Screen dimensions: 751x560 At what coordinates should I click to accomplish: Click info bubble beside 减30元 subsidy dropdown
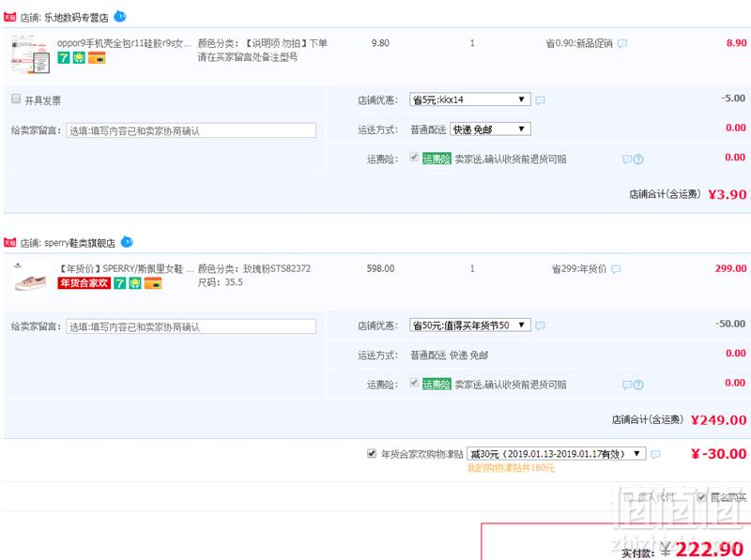[x=655, y=454]
